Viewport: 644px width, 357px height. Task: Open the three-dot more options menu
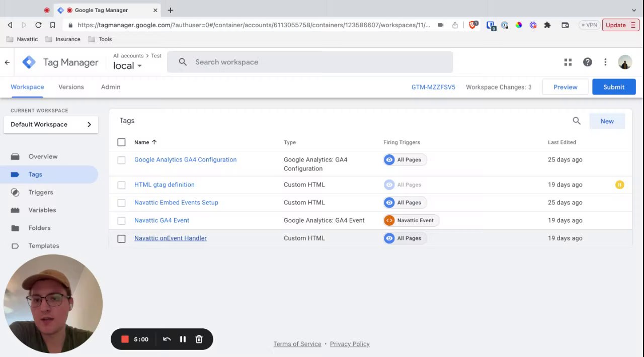pos(605,62)
